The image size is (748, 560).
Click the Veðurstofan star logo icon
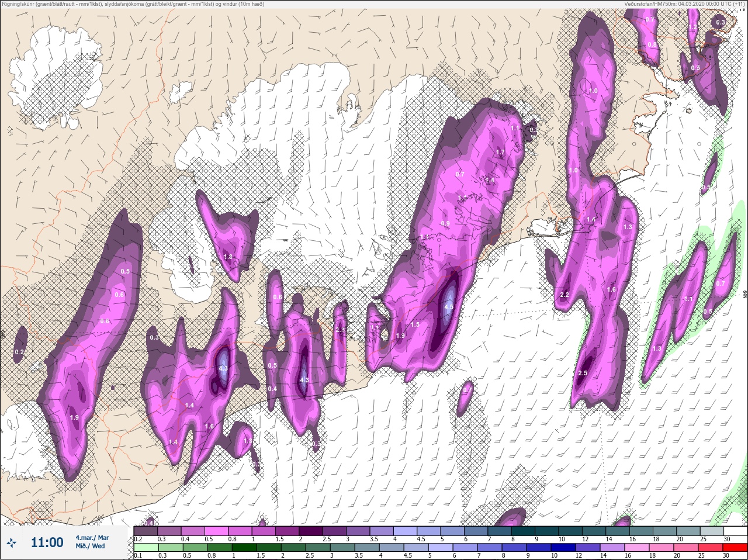pos(11,543)
